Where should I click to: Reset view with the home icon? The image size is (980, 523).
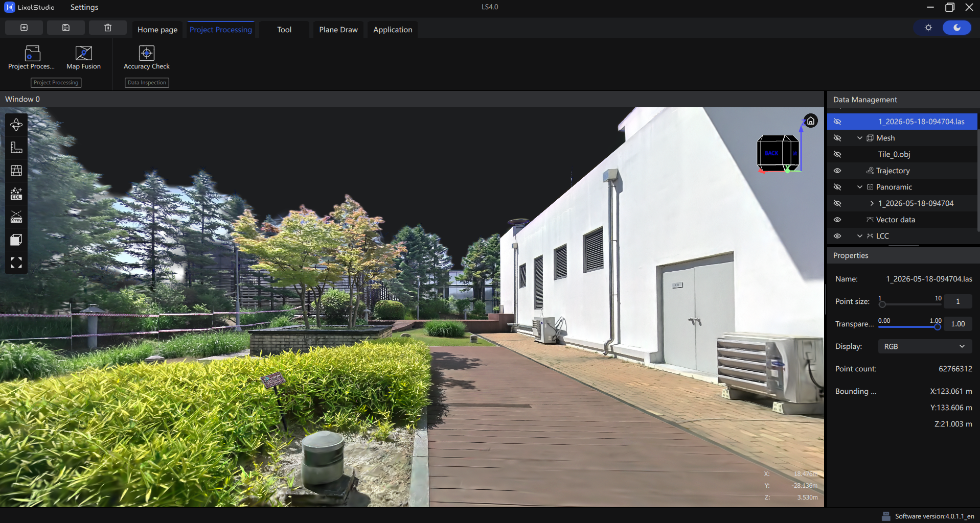(x=811, y=121)
